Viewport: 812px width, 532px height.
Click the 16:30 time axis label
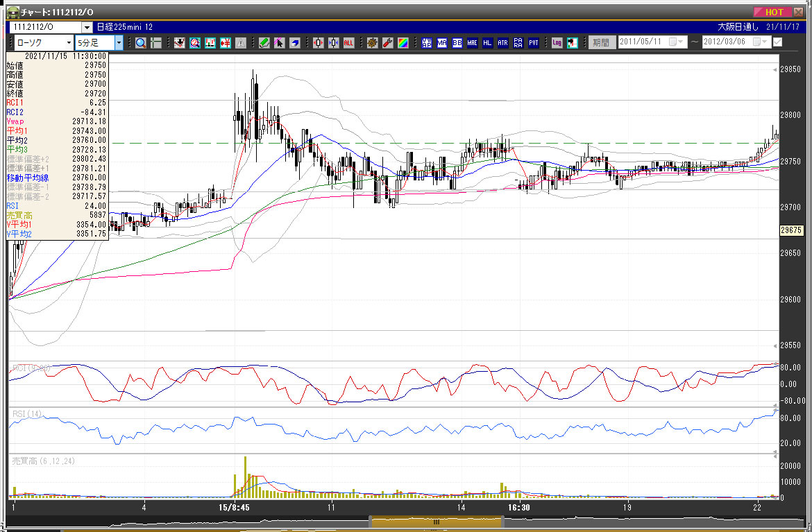click(518, 507)
